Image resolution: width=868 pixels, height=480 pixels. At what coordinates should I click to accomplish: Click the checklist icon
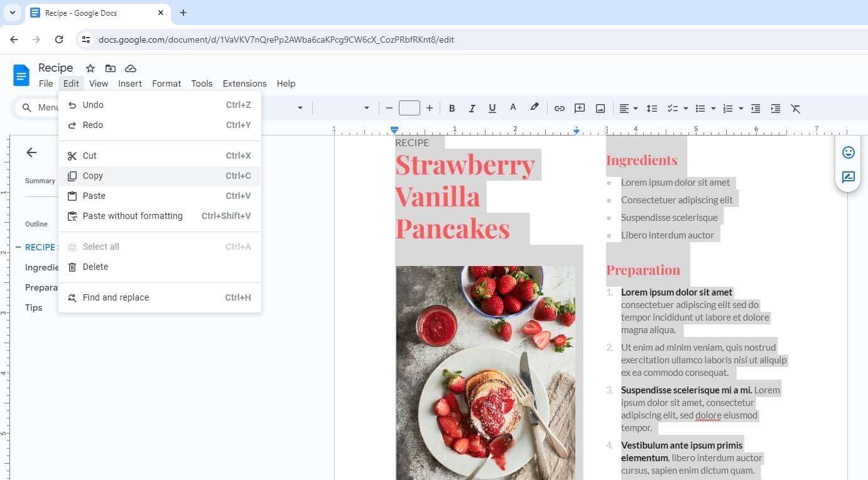pos(672,109)
